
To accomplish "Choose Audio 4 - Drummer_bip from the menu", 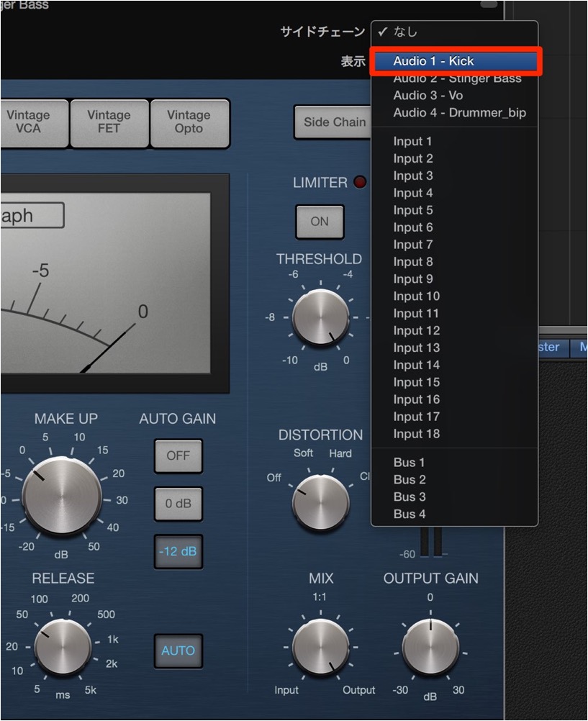I will tap(455, 113).
